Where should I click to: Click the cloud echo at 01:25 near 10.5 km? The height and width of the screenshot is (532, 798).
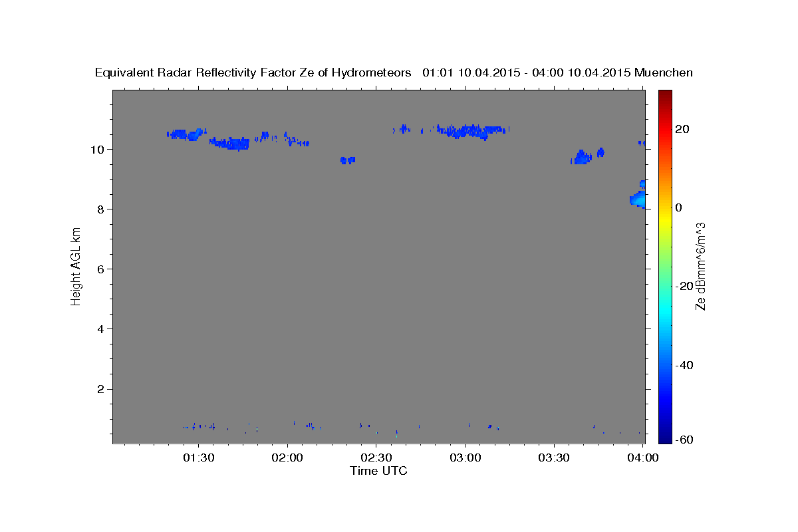[186, 134]
